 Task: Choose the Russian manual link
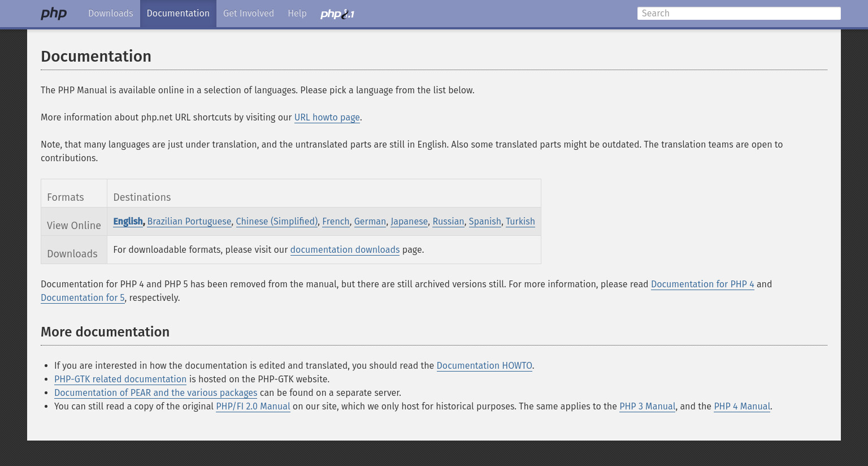(x=448, y=222)
